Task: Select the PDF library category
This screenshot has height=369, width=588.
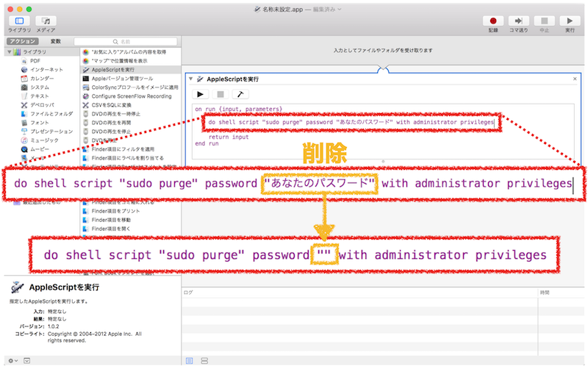Action: click(35, 61)
